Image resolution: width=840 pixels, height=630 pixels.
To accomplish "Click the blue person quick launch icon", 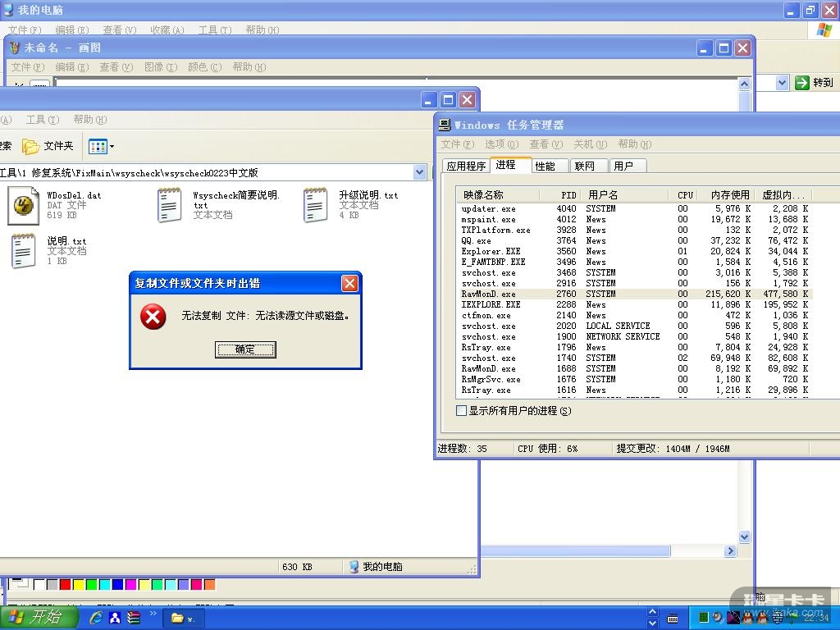I will coord(115,619).
